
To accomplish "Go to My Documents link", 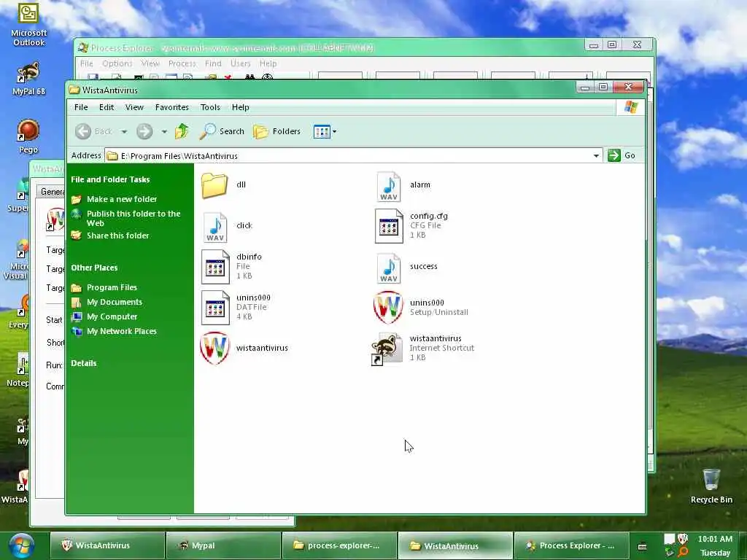I will 115,302.
